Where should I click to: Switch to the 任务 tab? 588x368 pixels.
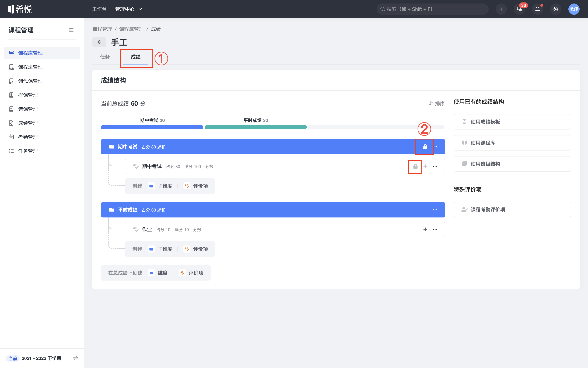coord(105,57)
